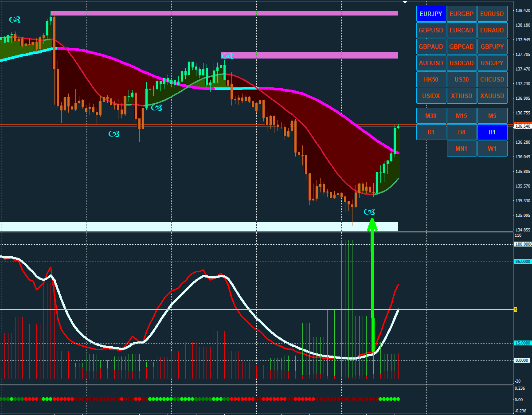This screenshot has height=415, width=532.
Task: Load the HK50 index chart
Action: pos(431,79)
